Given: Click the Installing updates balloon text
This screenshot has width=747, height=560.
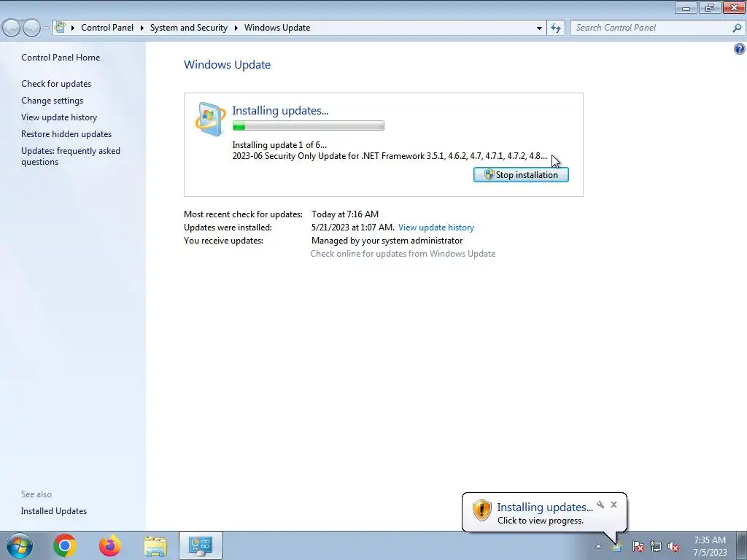Looking at the screenshot, I should (544, 507).
